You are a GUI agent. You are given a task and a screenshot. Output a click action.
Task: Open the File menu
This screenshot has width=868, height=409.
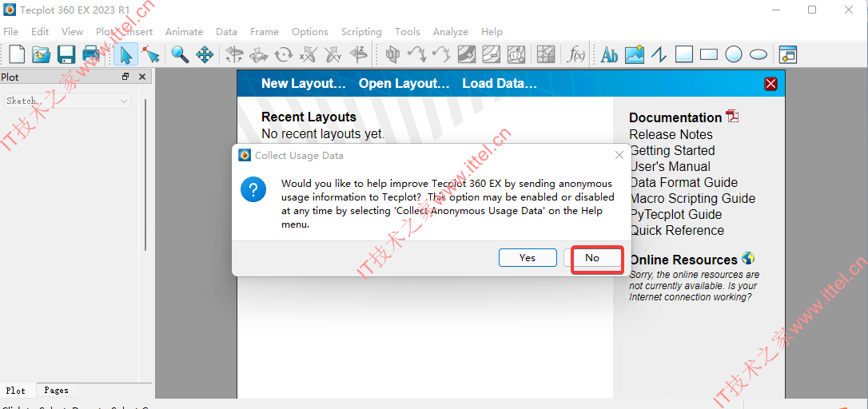(10, 31)
